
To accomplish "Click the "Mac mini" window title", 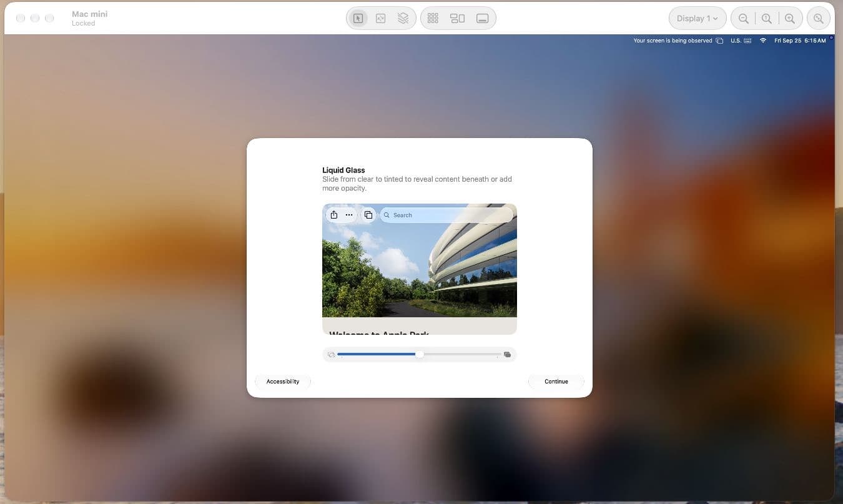I will pyautogui.click(x=90, y=14).
